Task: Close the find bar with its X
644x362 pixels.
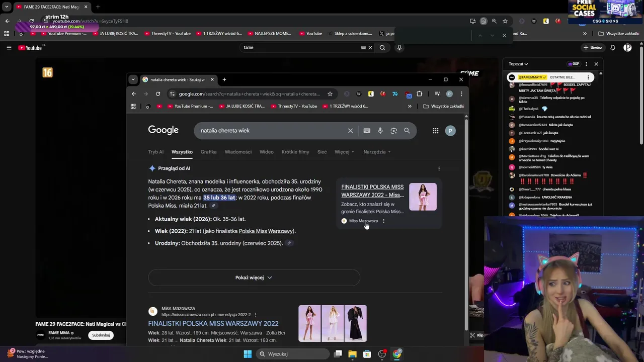Action: click(x=504, y=35)
